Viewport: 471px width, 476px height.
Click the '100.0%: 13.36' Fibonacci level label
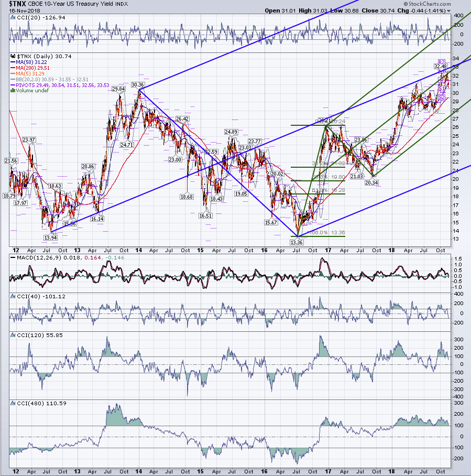[327, 233]
